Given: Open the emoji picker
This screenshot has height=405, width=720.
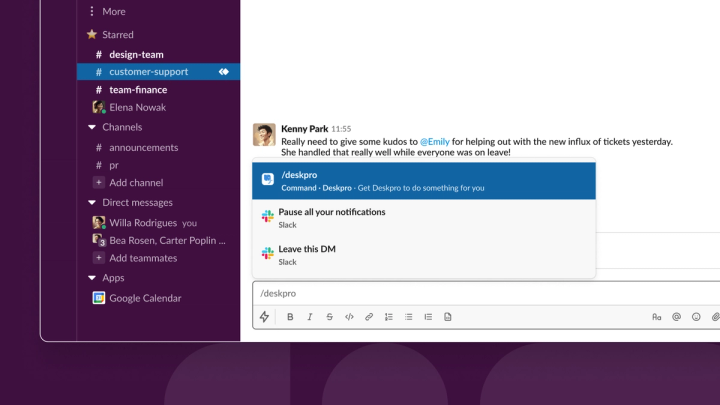Looking at the screenshot, I should pyautogui.click(x=696, y=317).
